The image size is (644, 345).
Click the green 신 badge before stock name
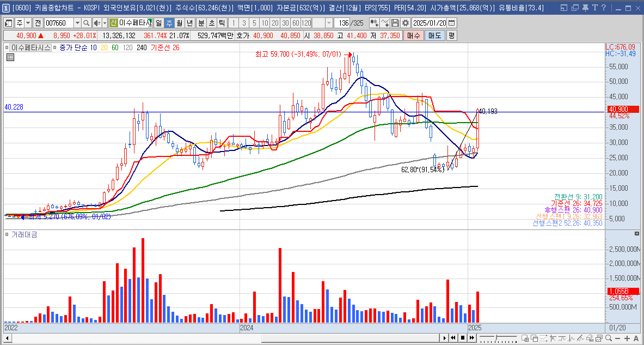pyautogui.click(x=114, y=23)
